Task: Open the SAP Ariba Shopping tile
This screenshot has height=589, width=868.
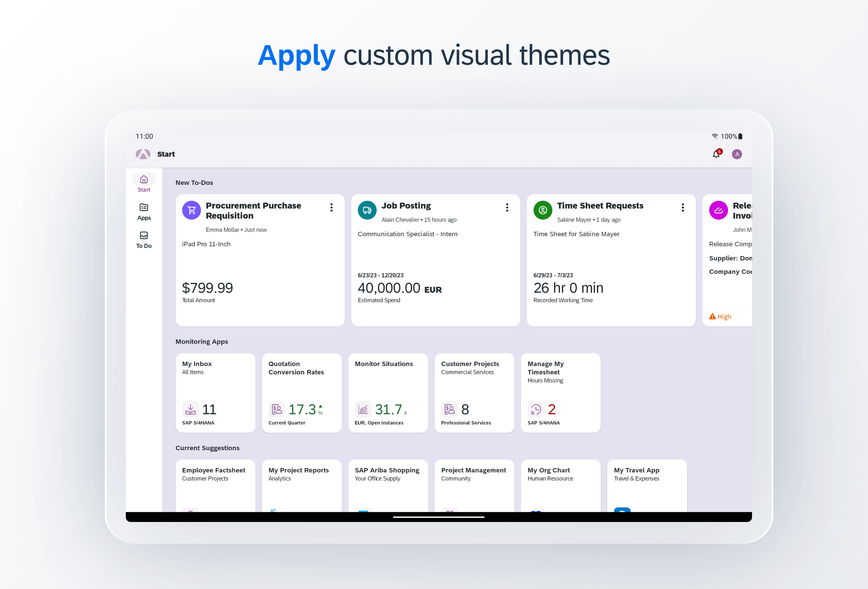Action: 388,485
